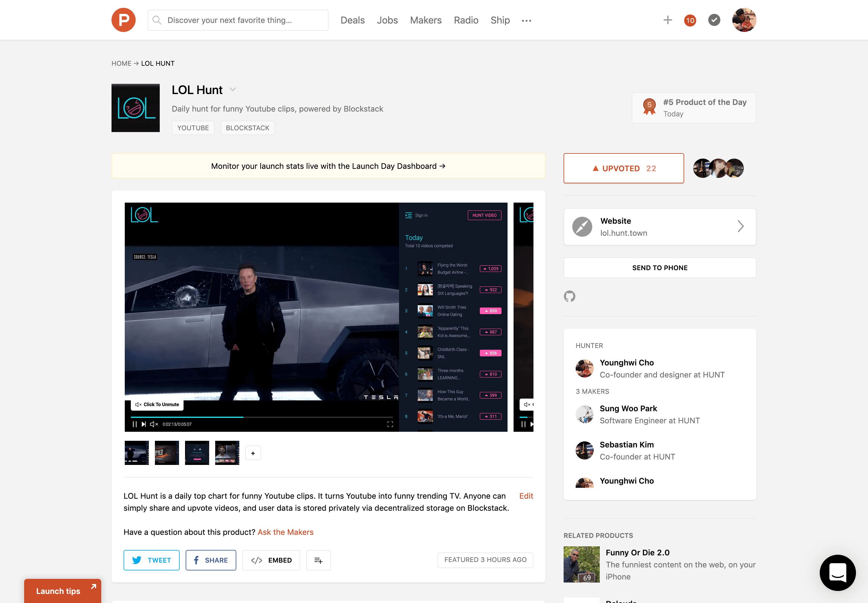This screenshot has height=603, width=868.
Task: Click the plus icon to post new
Action: pos(668,20)
